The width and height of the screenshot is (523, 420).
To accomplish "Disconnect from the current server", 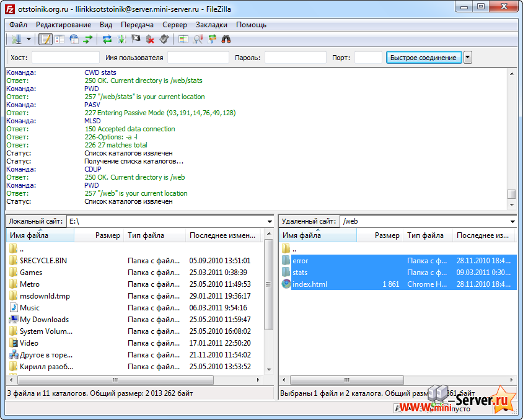I will 150,39.
